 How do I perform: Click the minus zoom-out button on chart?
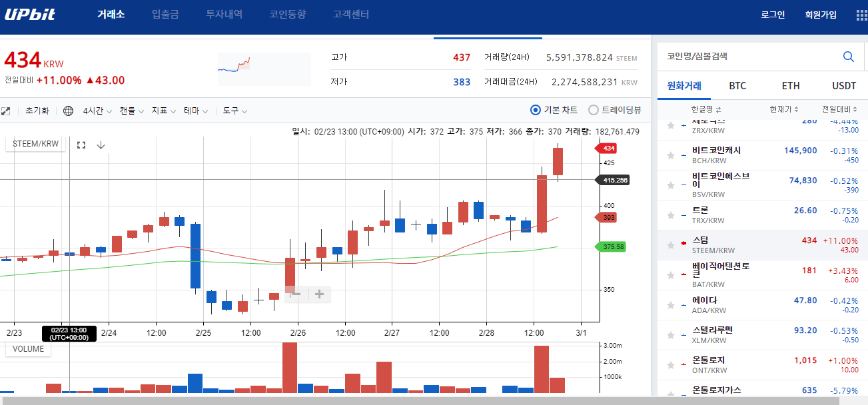[x=296, y=294]
